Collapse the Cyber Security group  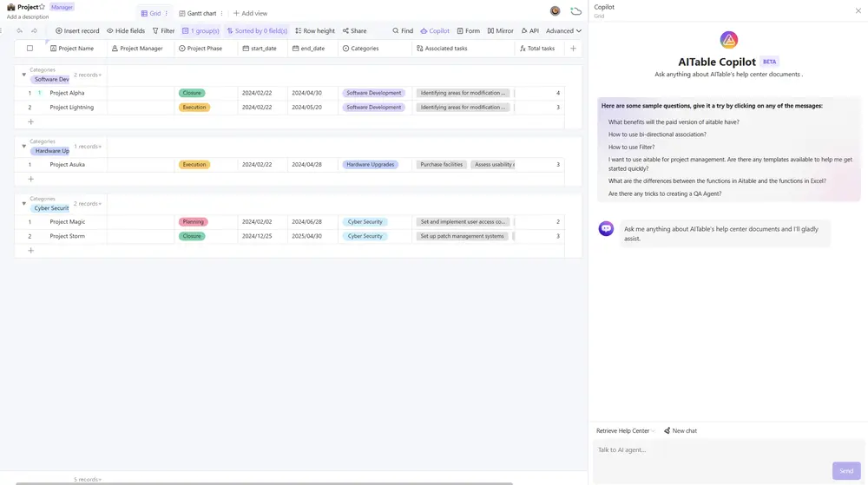click(23, 204)
